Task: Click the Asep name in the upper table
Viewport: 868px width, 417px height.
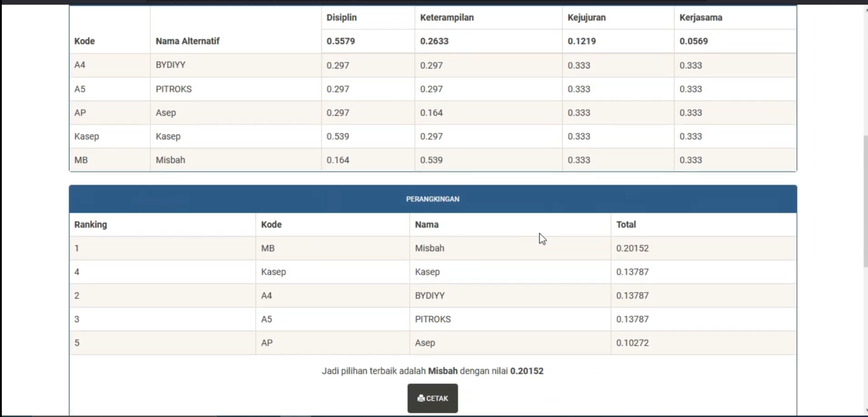Action: coord(166,113)
